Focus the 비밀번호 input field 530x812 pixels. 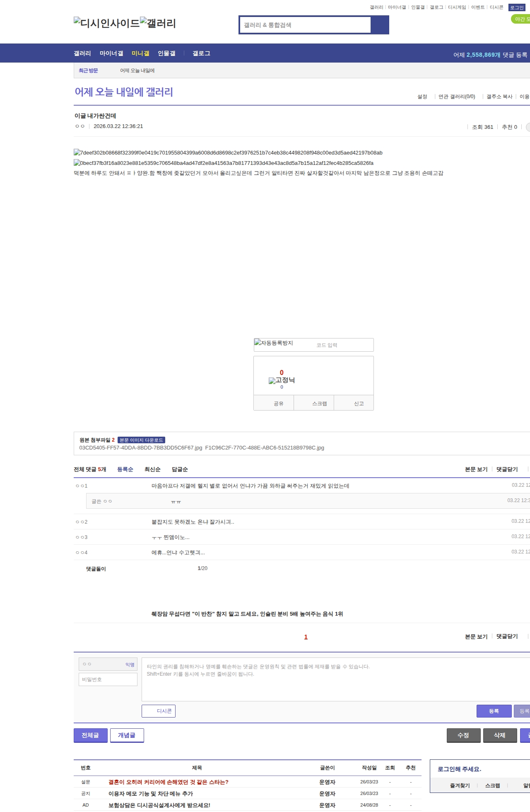coord(108,679)
